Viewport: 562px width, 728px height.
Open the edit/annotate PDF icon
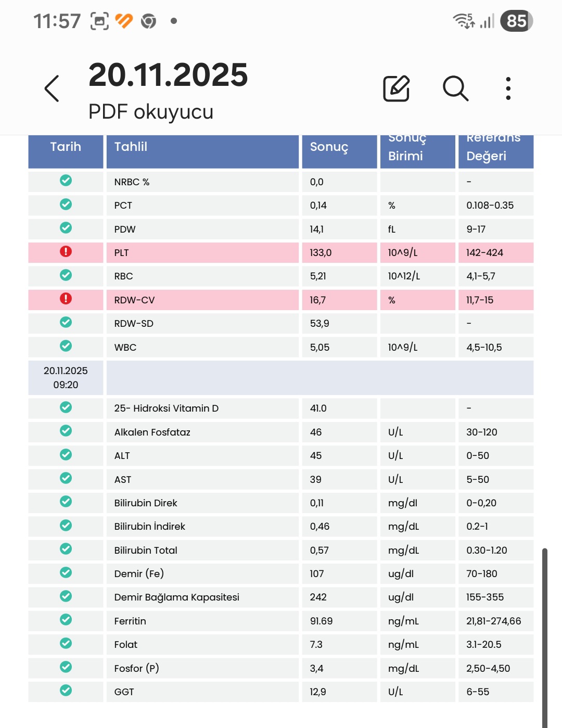tap(397, 88)
